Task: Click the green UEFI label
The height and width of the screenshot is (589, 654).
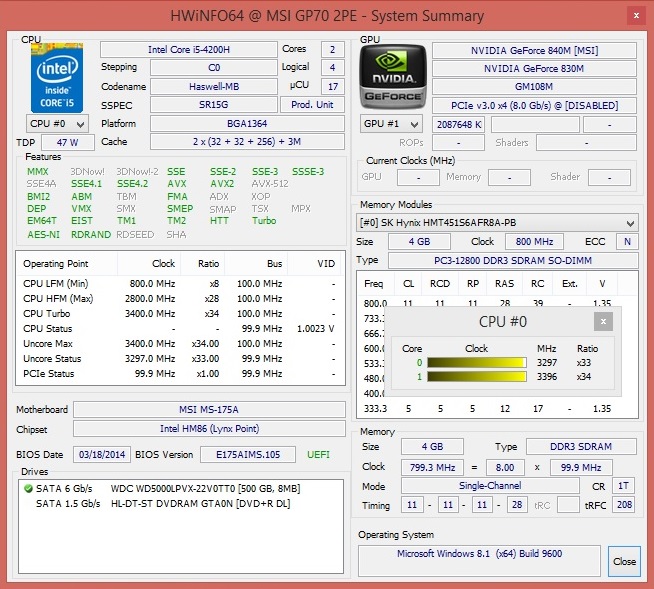Action: 318,454
